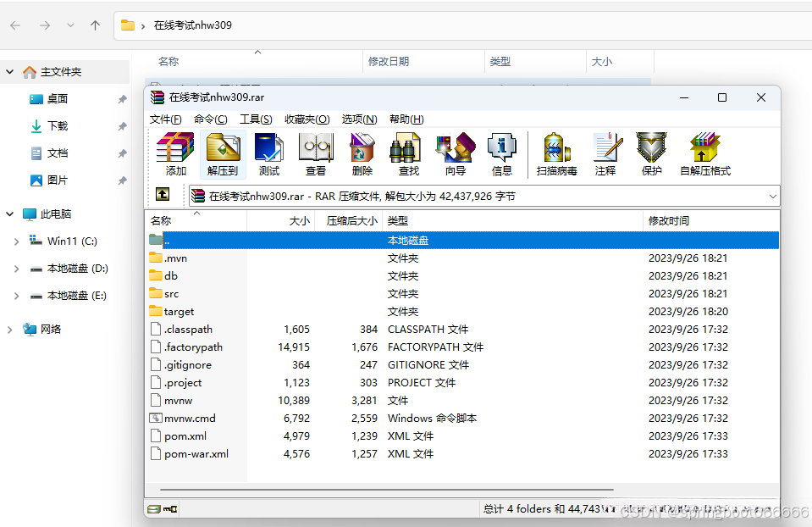Click Explorer forward arrow

tap(45, 25)
